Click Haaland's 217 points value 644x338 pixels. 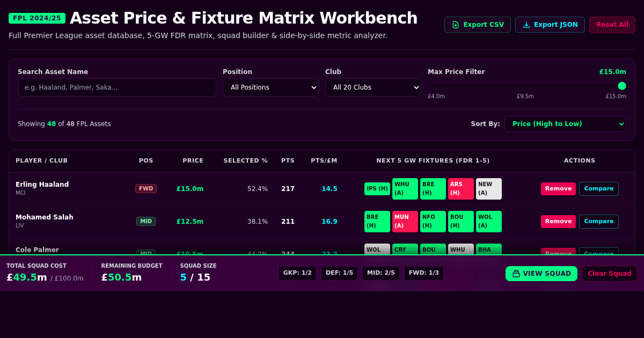pos(288,189)
